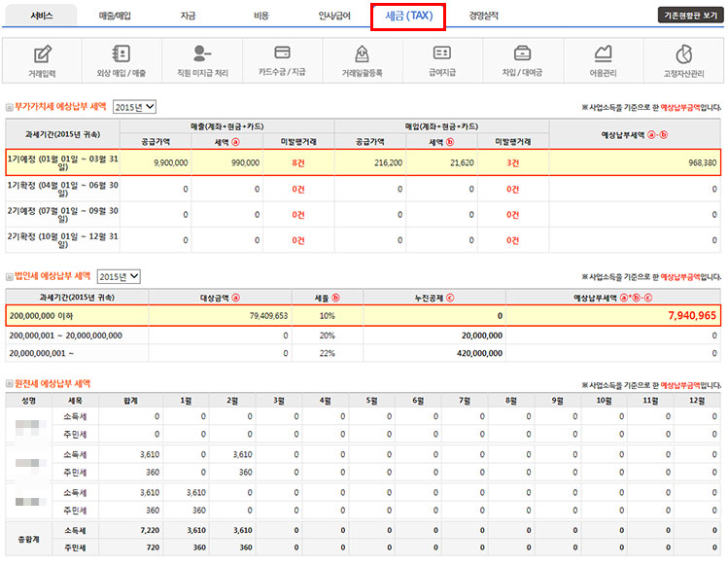This screenshot has width=728, height=567.
Task: Click the 급여지급 payroll icon
Action: 442,54
